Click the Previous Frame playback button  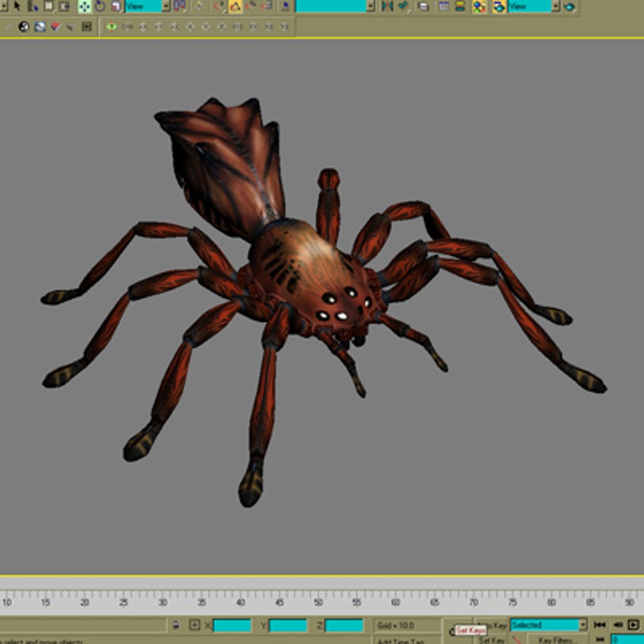click(618, 625)
